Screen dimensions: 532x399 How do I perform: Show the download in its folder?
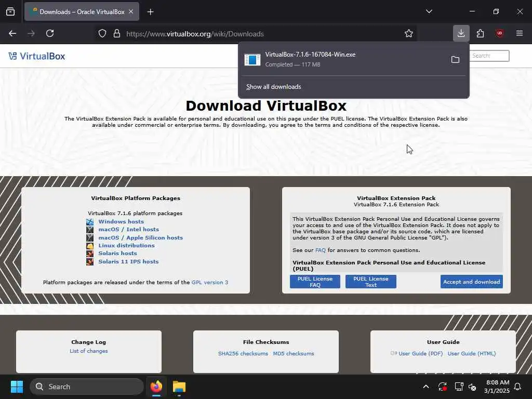pos(455,60)
